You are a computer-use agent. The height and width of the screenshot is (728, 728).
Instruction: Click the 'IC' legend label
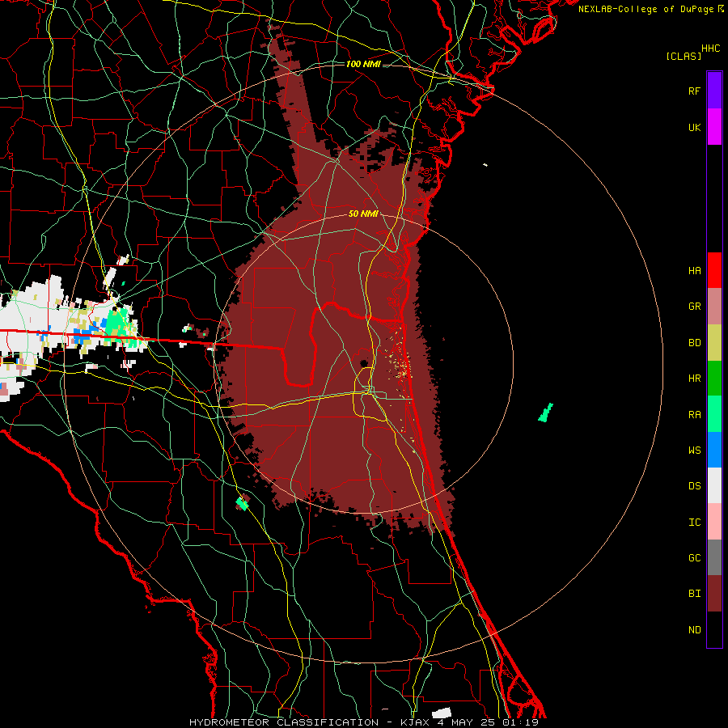[x=694, y=523]
